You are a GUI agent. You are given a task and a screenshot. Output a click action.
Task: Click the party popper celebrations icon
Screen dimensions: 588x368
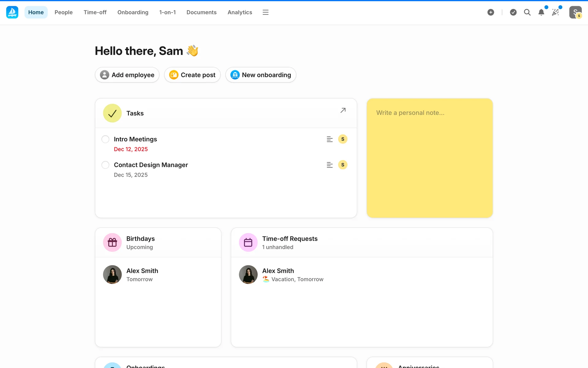pyautogui.click(x=556, y=12)
